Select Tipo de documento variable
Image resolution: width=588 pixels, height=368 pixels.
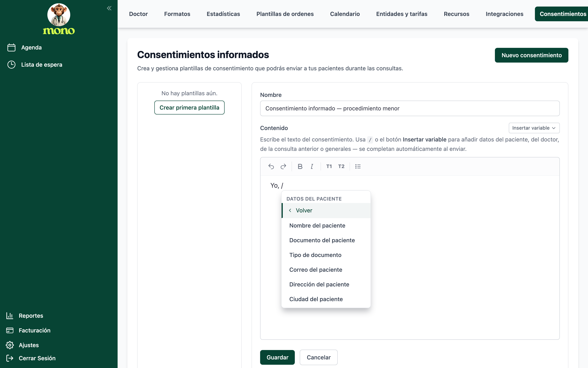[x=326, y=255]
